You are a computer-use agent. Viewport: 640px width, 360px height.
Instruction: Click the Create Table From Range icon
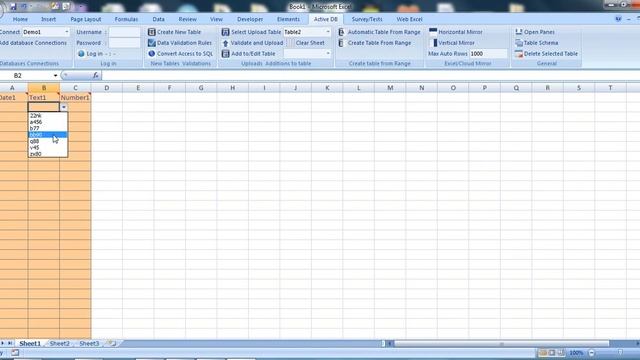(x=341, y=43)
